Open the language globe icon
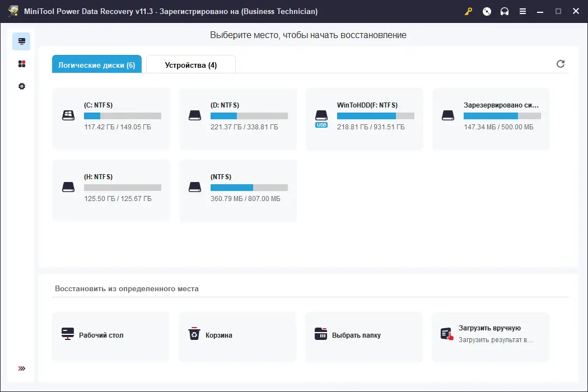The width and height of the screenshot is (588, 392). point(487,11)
